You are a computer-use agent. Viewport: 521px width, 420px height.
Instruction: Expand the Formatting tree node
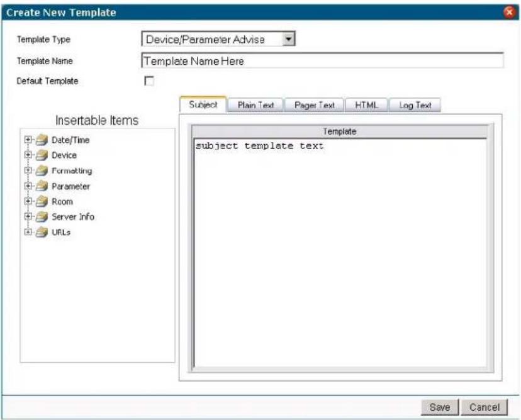pyautogui.click(x=28, y=170)
